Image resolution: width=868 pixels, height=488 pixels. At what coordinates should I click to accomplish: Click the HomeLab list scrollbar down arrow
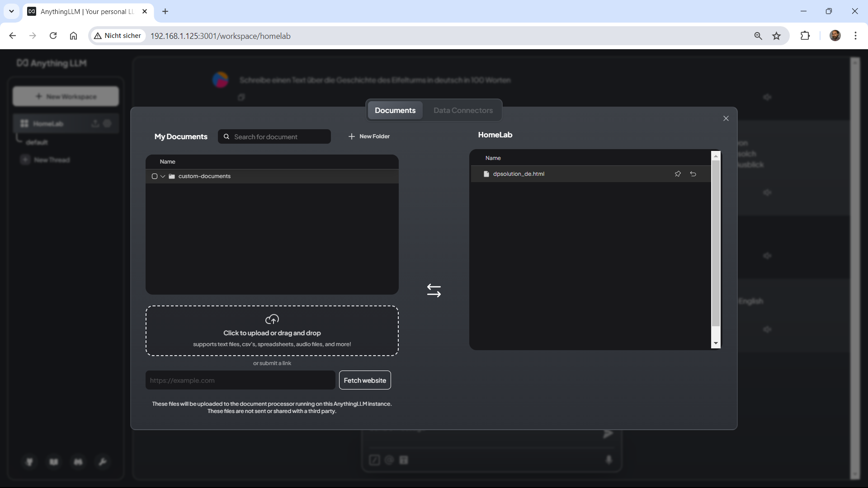point(716,343)
